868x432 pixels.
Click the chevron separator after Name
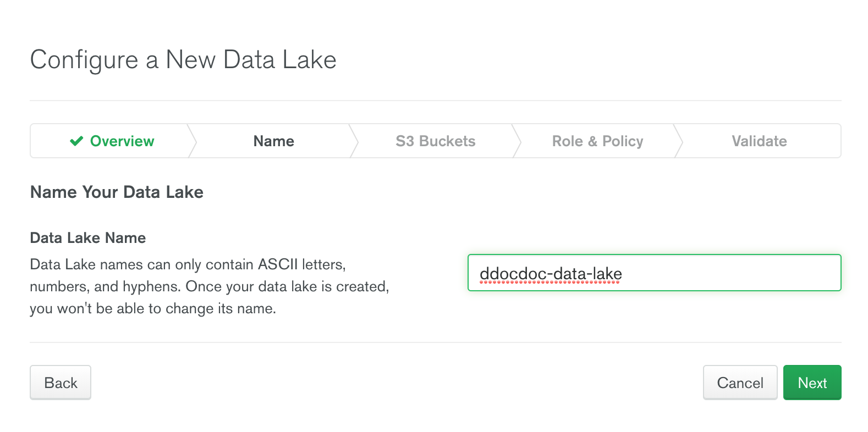354,141
